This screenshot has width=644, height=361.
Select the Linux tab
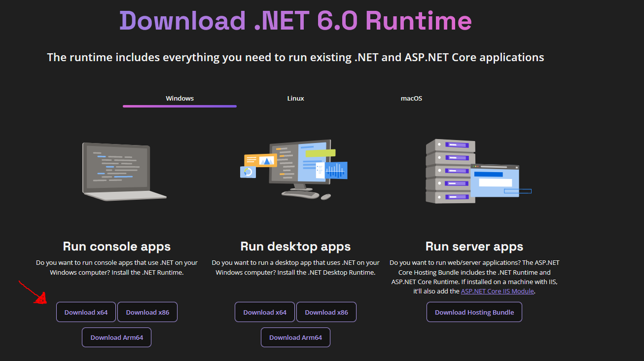[x=295, y=99]
